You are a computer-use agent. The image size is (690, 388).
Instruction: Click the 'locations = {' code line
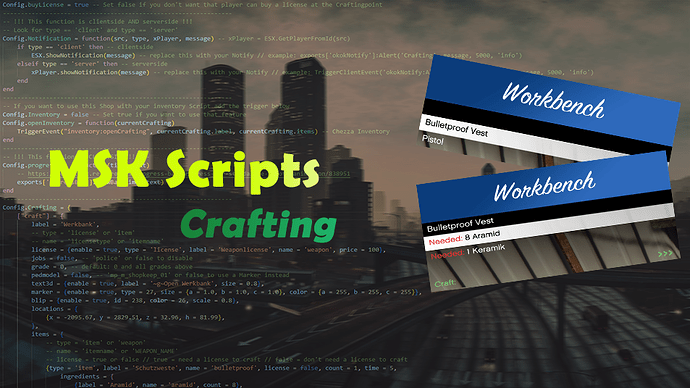54,309
